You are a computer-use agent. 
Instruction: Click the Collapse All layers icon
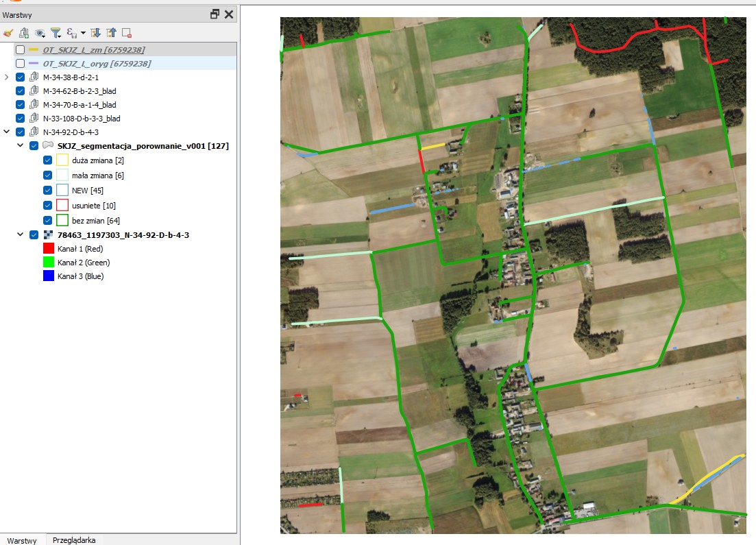click(x=111, y=32)
